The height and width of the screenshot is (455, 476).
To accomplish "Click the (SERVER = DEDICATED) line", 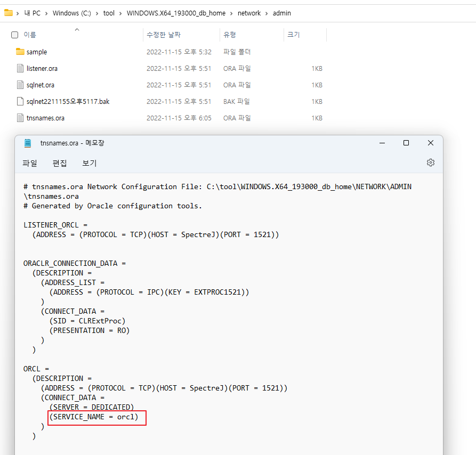I will pos(92,407).
